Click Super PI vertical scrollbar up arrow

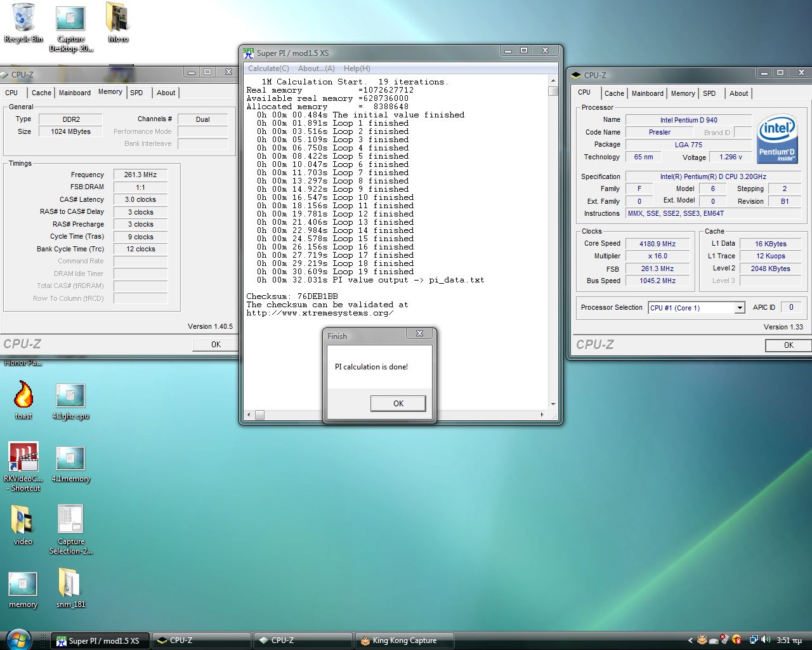point(553,81)
